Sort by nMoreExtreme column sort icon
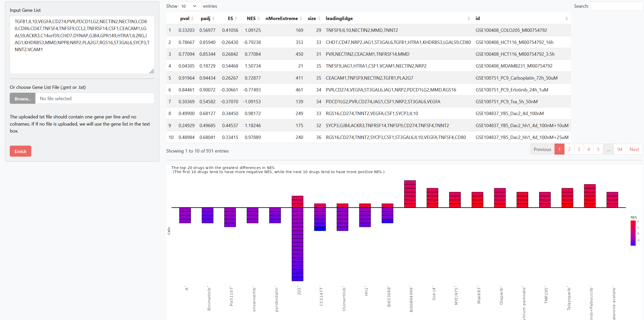The height and width of the screenshot is (320, 644). [x=301, y=18]
